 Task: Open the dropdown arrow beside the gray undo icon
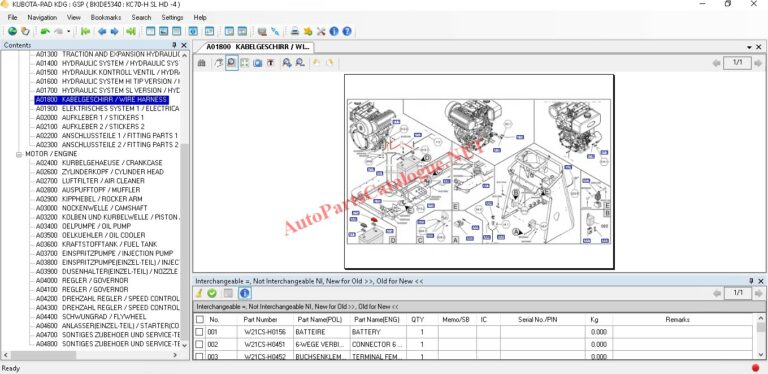[69, 32]
